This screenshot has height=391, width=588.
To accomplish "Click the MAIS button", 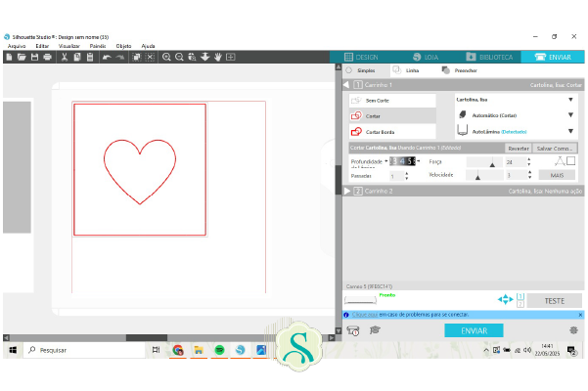I will 557,175.
